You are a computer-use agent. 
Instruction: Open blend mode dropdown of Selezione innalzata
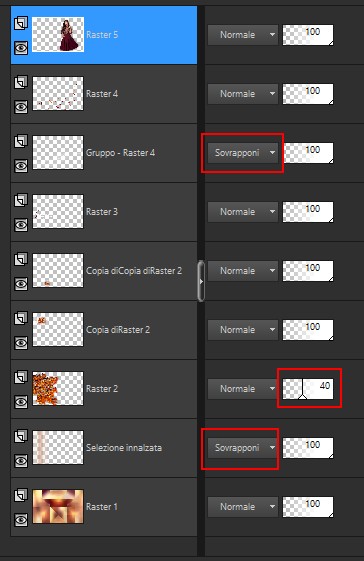pyautogui.click(x=243, y=448)
